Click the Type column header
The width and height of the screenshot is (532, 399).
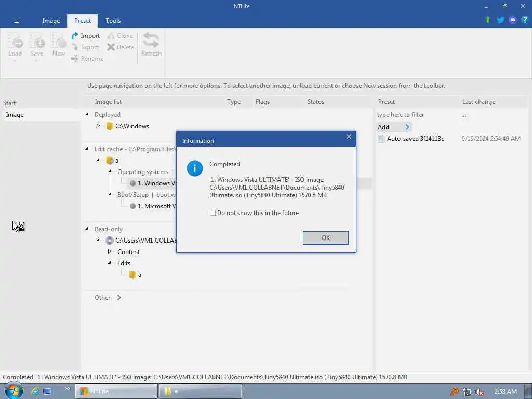click(234, 102)
